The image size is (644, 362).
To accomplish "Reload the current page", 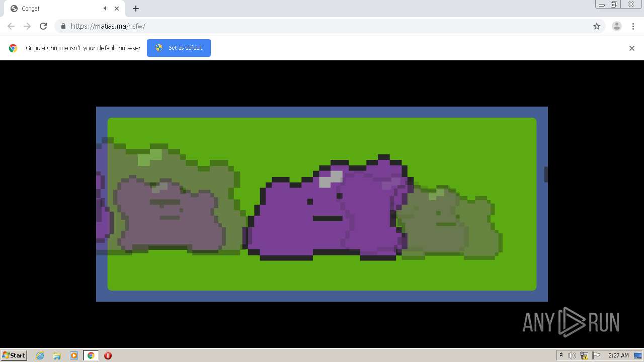I will (43, 26).
